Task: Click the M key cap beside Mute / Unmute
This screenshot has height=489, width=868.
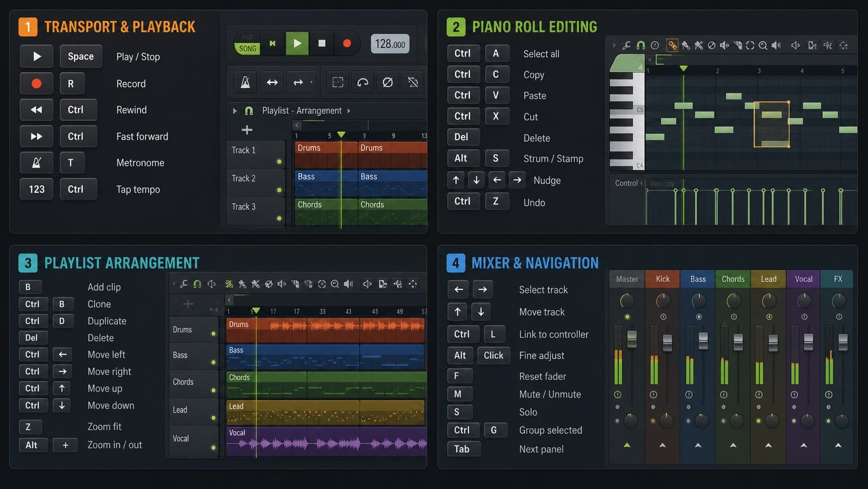Action: (x=459, y=394)
